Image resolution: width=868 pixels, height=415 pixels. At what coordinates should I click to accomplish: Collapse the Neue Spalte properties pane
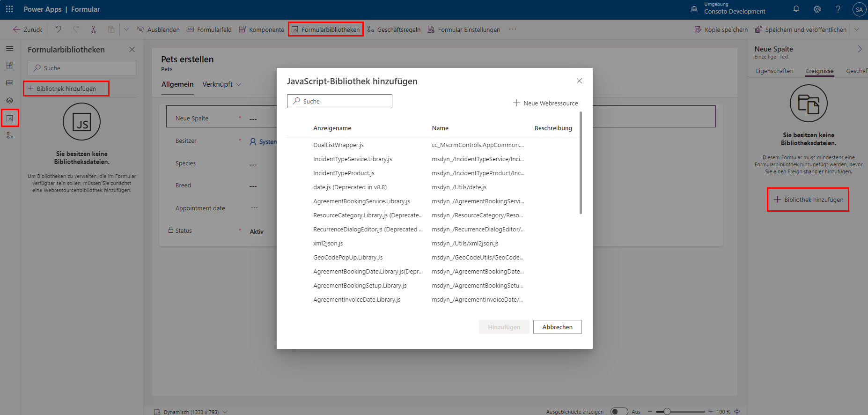pos(860,49)
